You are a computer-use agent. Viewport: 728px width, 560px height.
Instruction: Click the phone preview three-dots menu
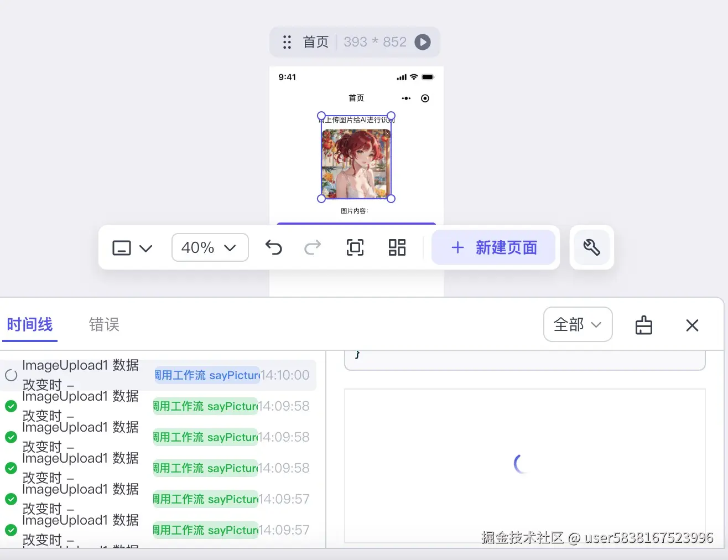pos(406,98)
